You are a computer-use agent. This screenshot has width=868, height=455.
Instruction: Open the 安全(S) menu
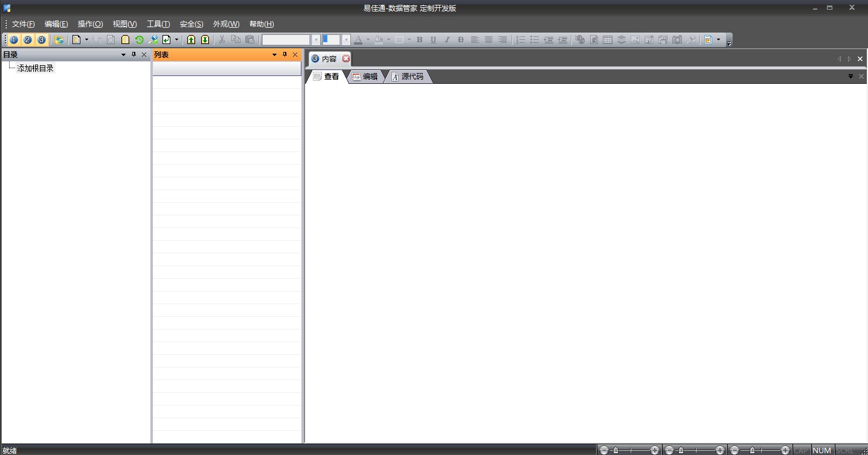(x=191, y=24)
